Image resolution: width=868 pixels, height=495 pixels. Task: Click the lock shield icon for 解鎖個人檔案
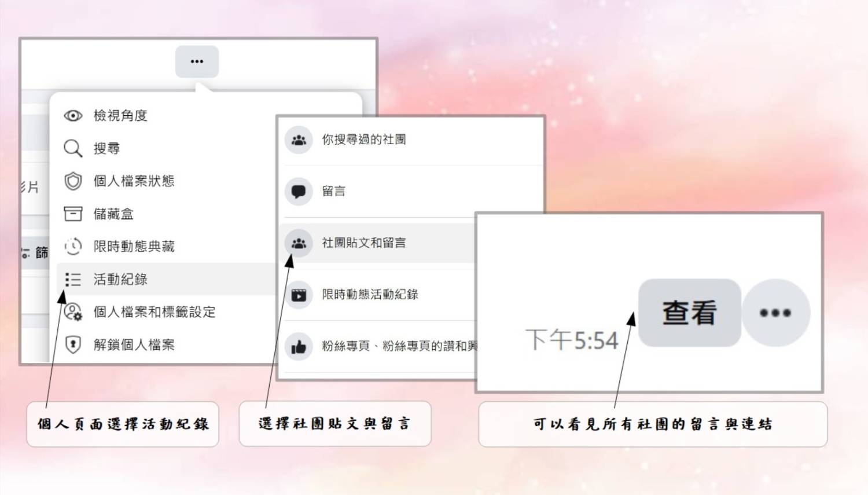click(x=73, y=344)
